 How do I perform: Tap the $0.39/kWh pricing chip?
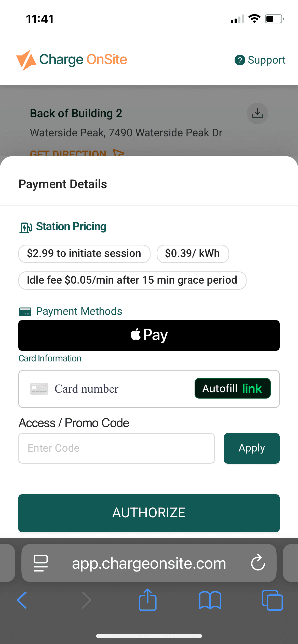(x=193, y=254)
